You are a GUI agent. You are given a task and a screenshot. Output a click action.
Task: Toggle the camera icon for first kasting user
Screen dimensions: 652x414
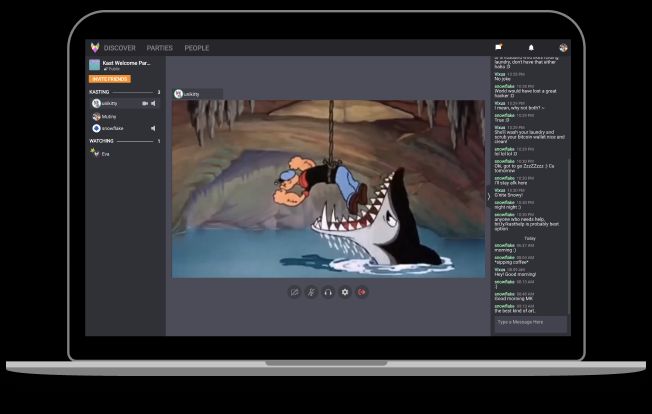click(145, 103)
